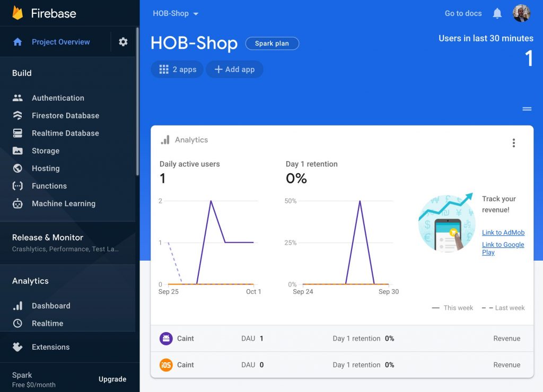
Task: Open Analytics Dashboard
Action: pos(51,306)
